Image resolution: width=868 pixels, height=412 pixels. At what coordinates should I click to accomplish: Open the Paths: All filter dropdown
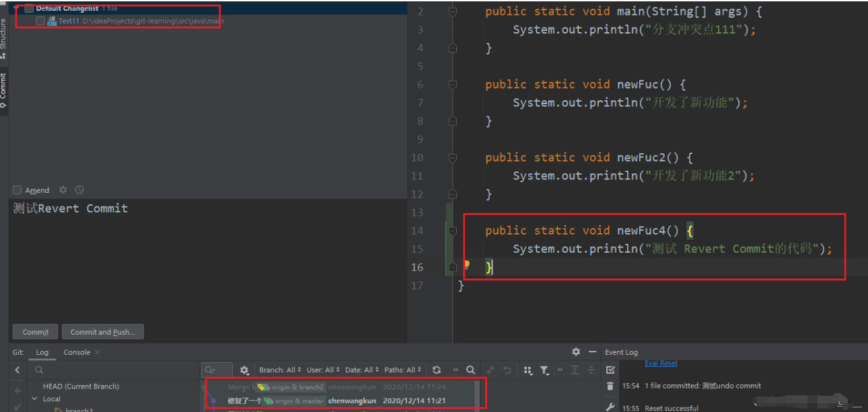pos(403,370)
